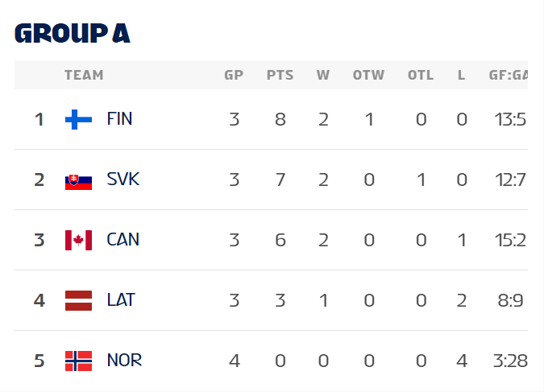Click the OTL column header
This screenshot has height=392, width=544.
pos(421,76)
